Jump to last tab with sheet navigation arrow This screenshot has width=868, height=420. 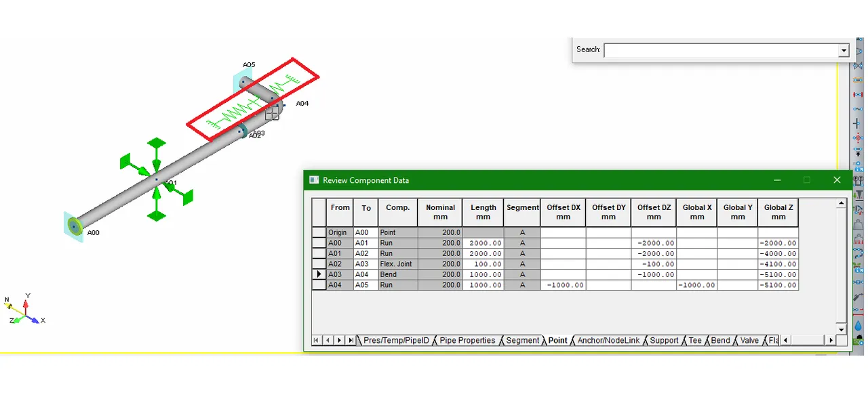351,340
